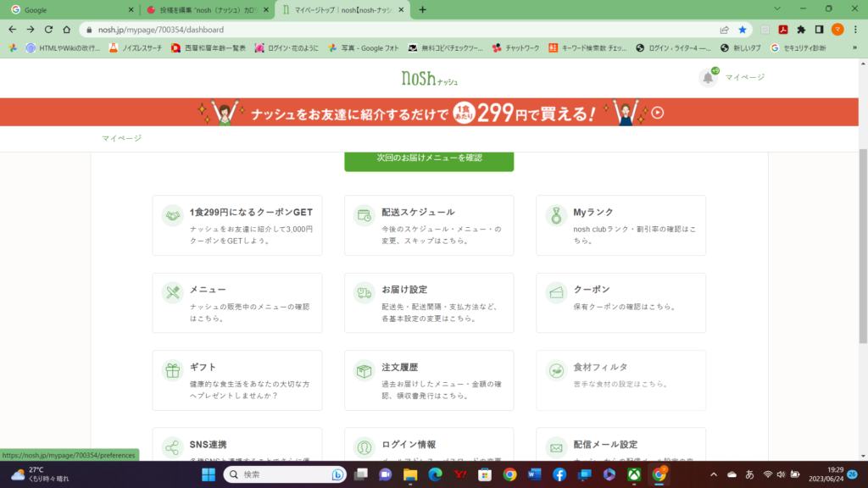Open the チャットワーク bookmark
This screenshot has width=868, height=488.
coord(516,48)
